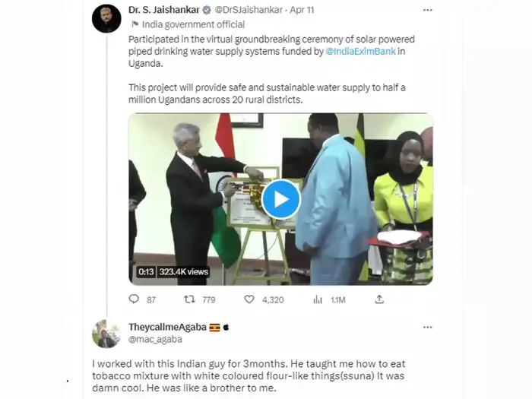
Task: Open more options on Agaba's reply
Action: [427, 327]
